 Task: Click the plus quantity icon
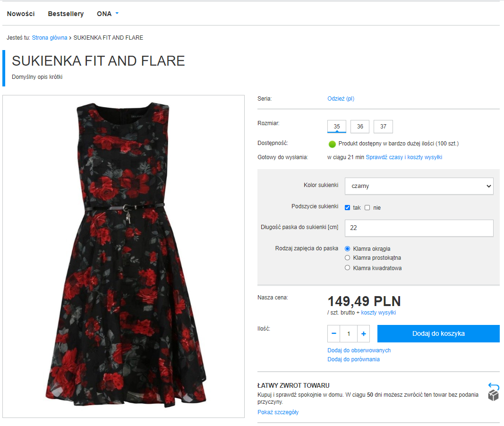[364, 333]
